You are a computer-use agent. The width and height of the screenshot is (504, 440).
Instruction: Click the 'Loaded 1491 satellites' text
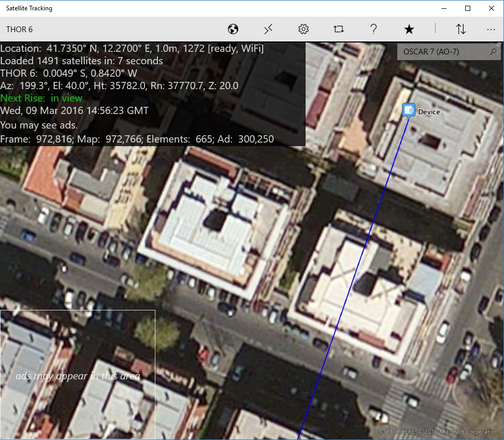tap(81, 61)
